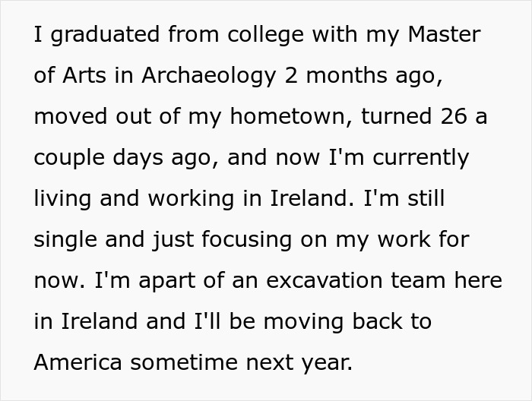Image resolution: width=532 pixels, height=401 pixels.
Task: Click the word "college" in first line
Action: pyautogui.click(x=265, y=35)
